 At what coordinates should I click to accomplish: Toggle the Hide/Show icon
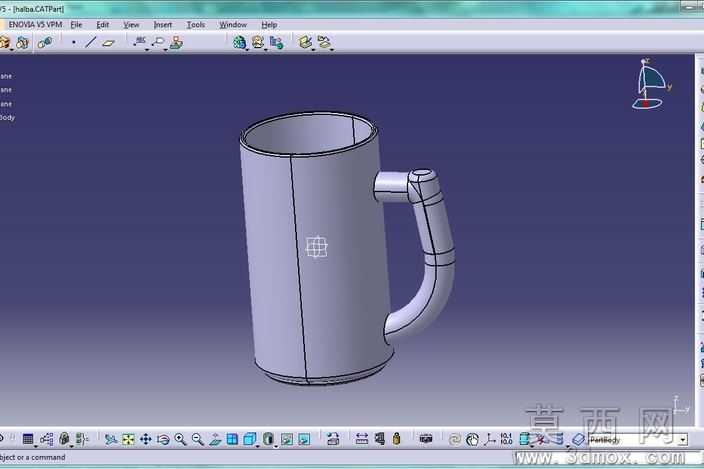coord(286,439)
